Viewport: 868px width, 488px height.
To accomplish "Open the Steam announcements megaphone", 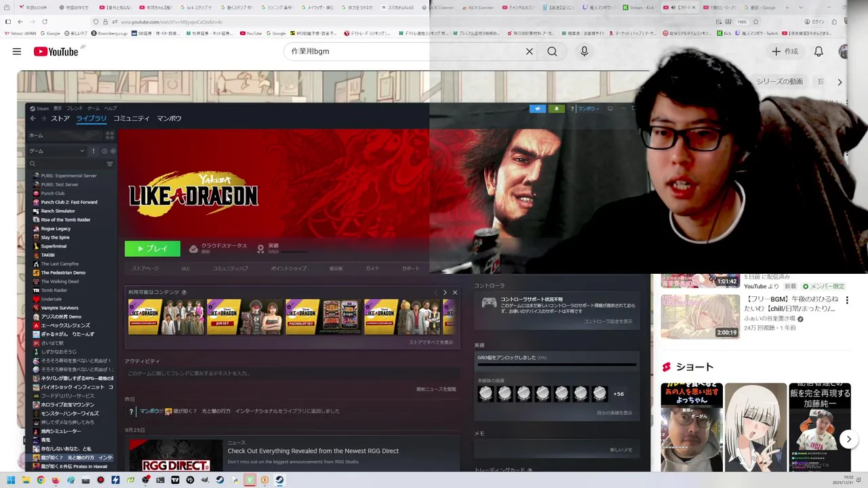I will 537,108.
